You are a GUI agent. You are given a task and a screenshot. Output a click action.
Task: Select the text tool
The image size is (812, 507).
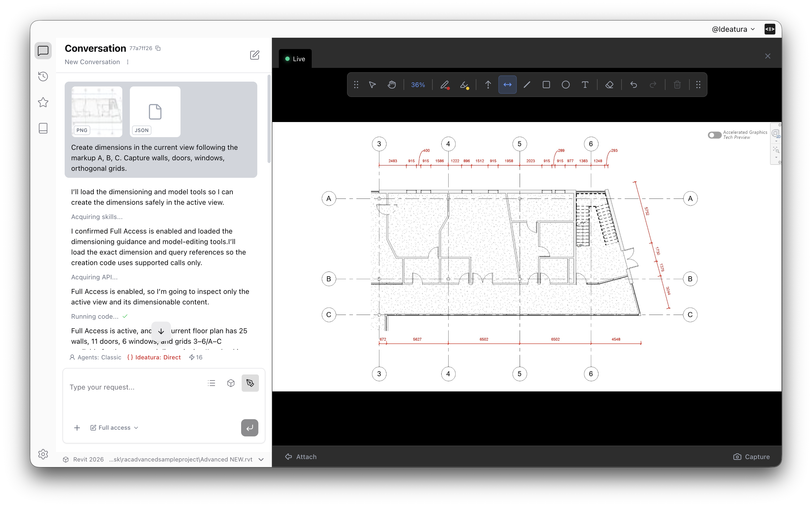[x=585, y=85]
